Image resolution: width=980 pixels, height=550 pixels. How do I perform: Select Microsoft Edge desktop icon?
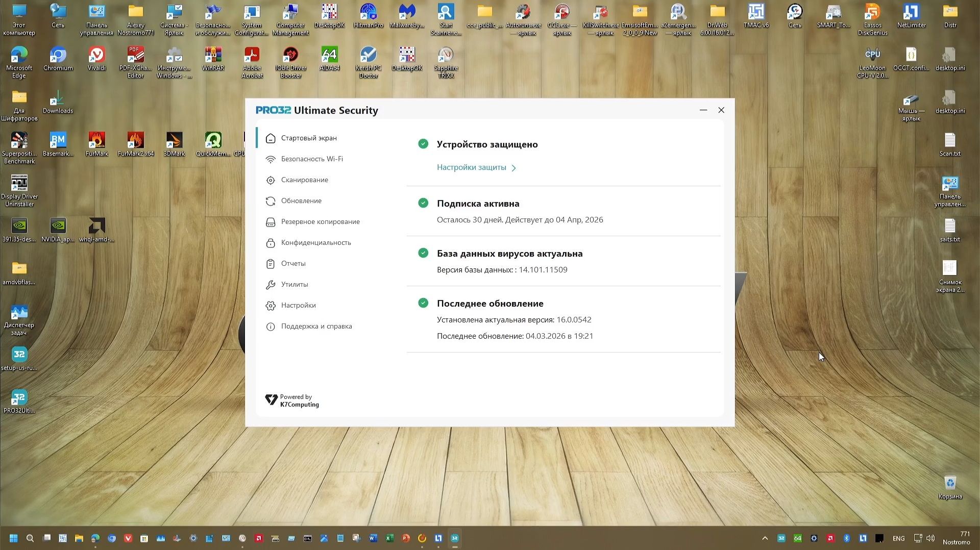19,62
